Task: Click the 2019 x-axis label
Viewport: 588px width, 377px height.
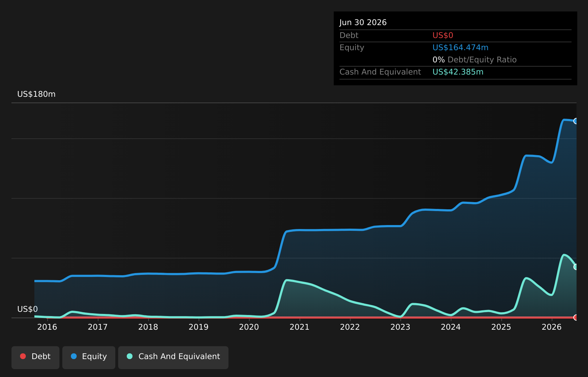Action: coord(199,327)
